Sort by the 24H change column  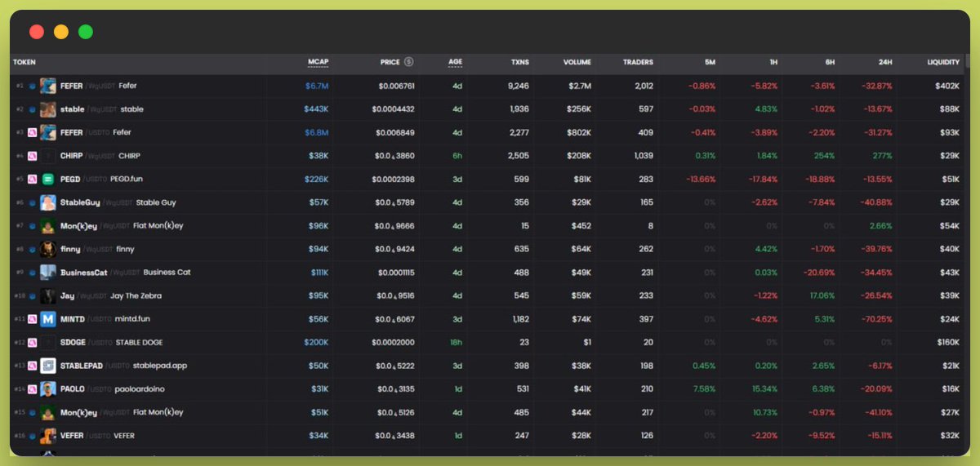885,62
